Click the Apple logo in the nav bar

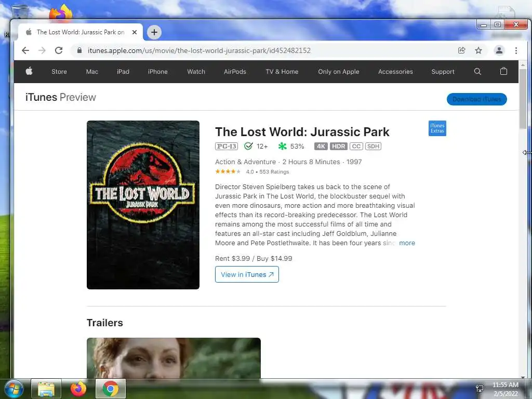[29, 71]
